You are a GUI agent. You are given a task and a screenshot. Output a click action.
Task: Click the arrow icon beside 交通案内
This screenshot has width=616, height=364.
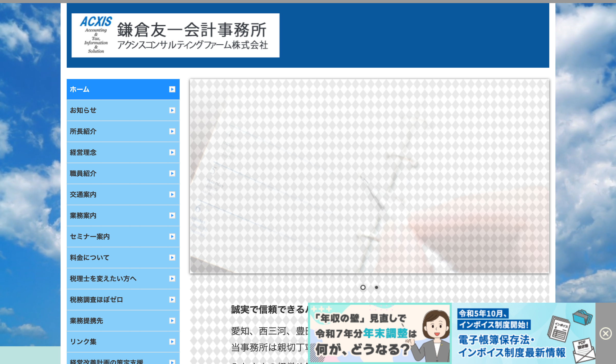point(172,194)
